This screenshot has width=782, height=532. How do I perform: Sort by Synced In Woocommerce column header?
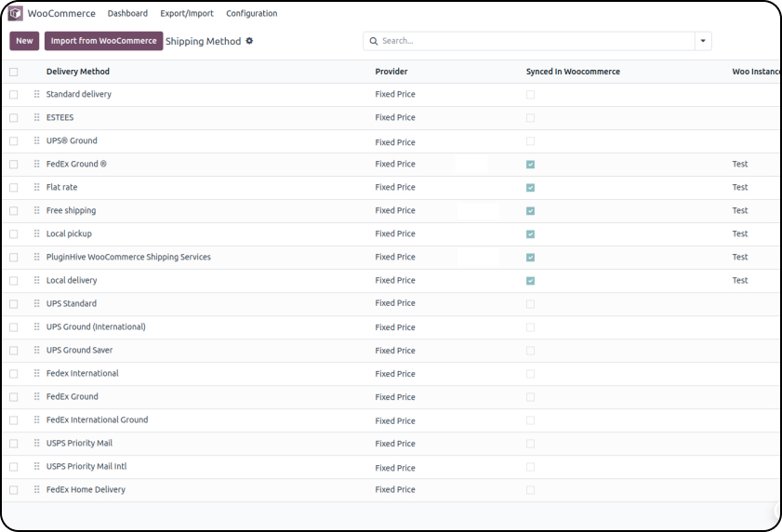[573, 72]
